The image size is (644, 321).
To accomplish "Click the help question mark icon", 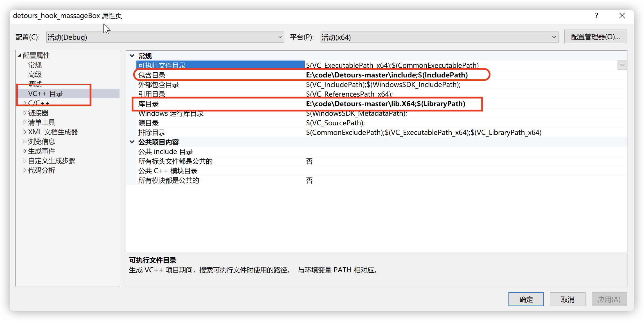I will [x=596, y=16].
